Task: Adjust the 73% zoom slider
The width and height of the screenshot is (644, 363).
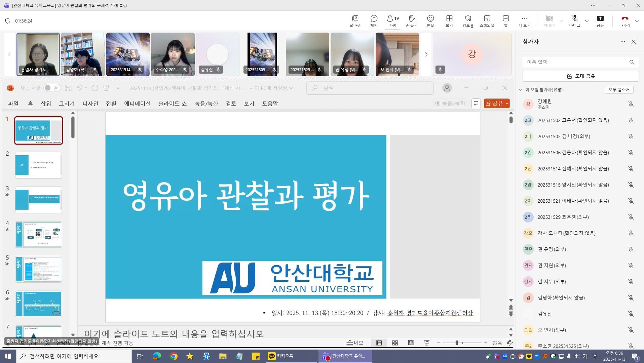Action: (457, 342)
